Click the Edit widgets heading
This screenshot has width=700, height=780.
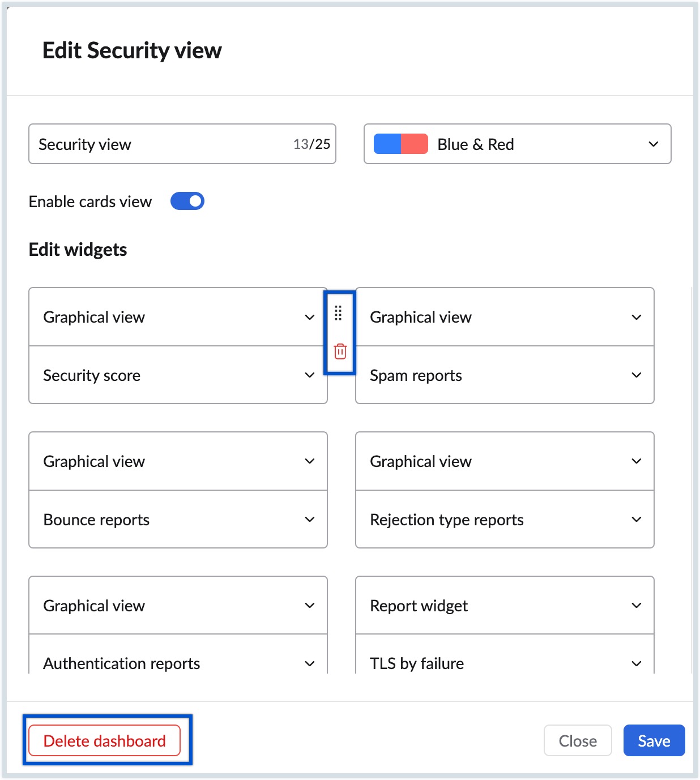click(78, 250)
